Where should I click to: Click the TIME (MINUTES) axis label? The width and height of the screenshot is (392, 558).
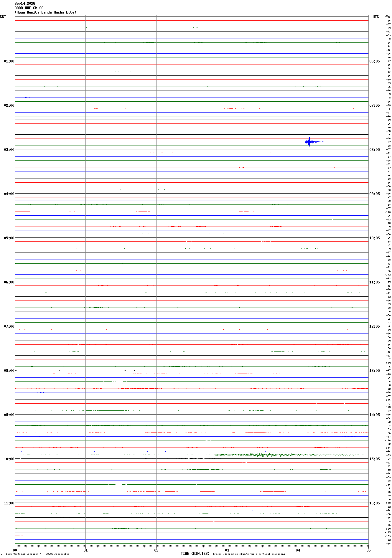pos(195,554)
